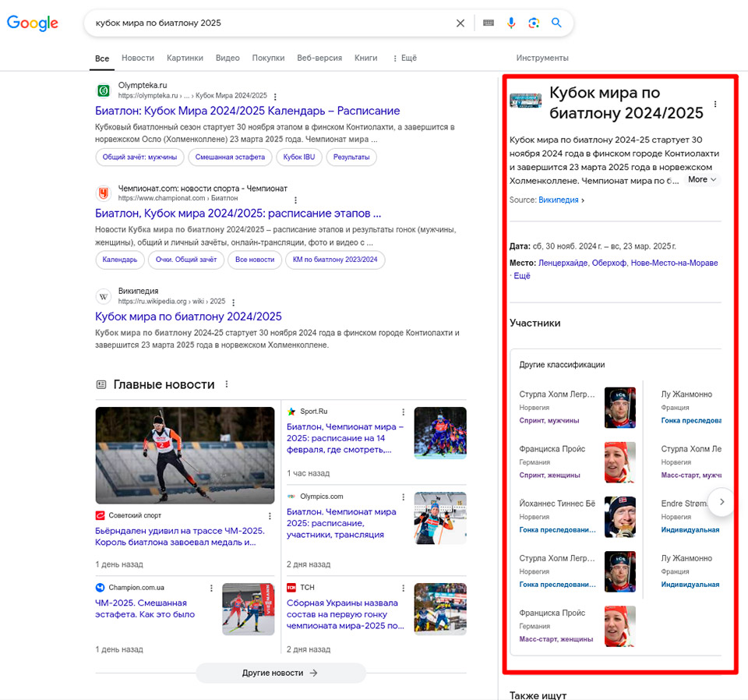Click the Olympteka.ru site favicon
This screenshot has width=748, height=700.
point(104,90)
